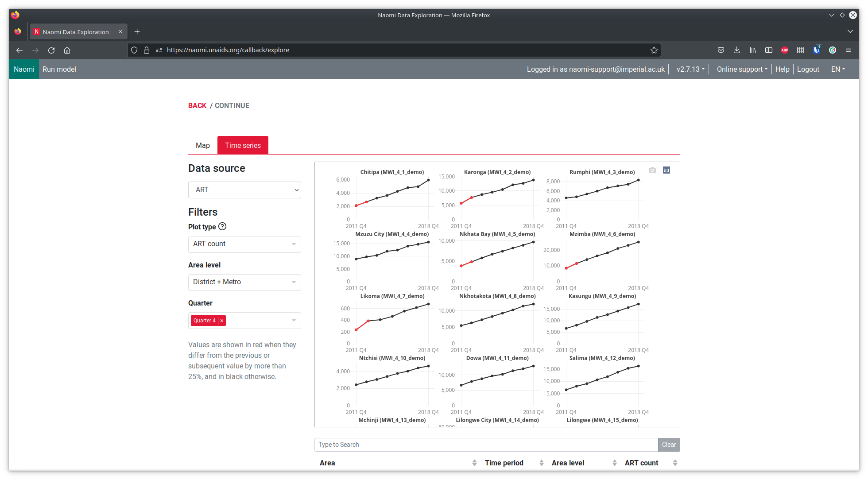868x480 pixels.
Task: Click the Clear search button
Action: point(668,444)
